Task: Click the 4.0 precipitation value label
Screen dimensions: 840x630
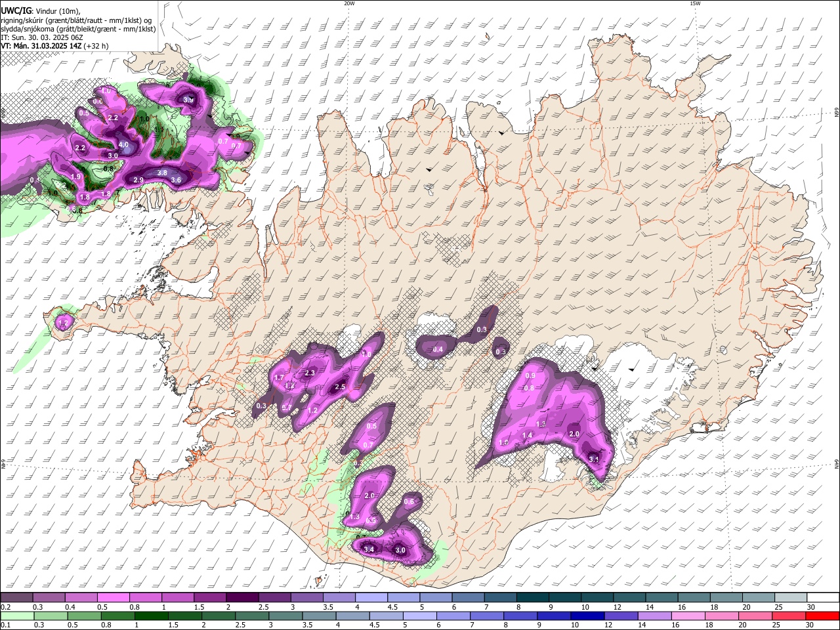Action: [x=123, y=145]
